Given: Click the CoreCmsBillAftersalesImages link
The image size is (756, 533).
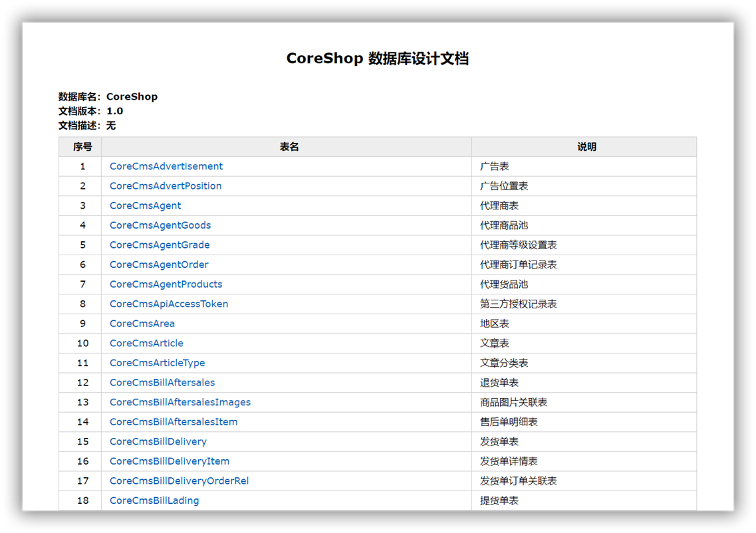Looking at the screenshot, I should [180, 402].
